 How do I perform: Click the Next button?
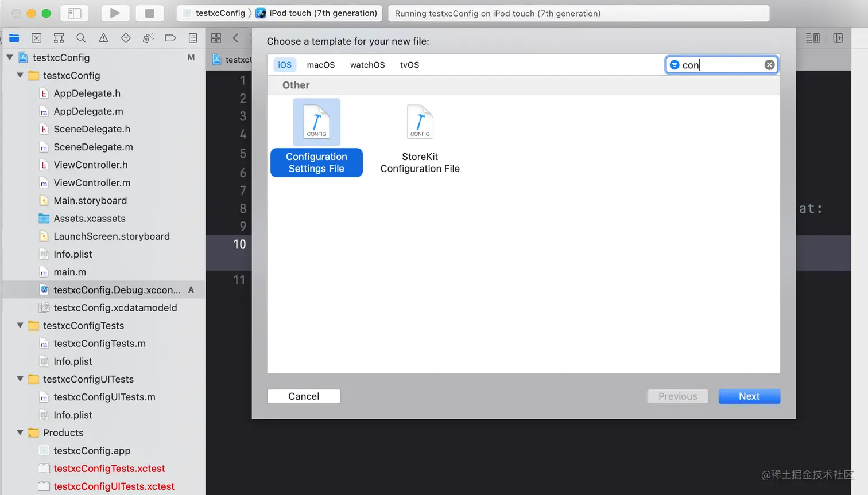[749, 396]
